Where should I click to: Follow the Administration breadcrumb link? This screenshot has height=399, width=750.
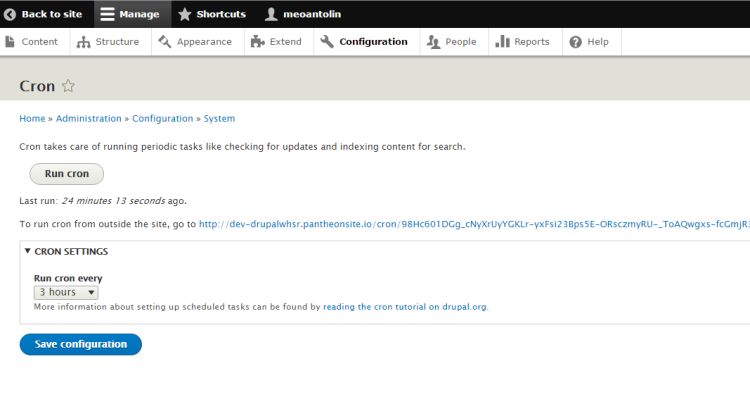click(88, 119)
